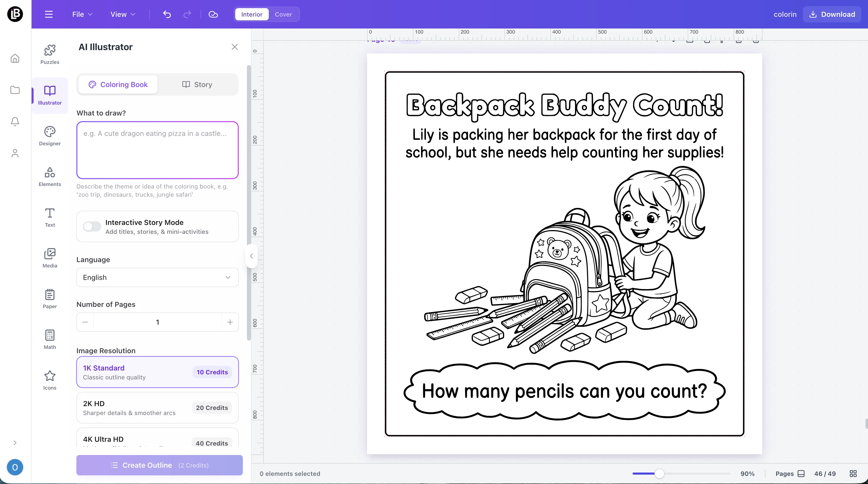
Task: Open the grid view of pages
Action: pos(853,474)
